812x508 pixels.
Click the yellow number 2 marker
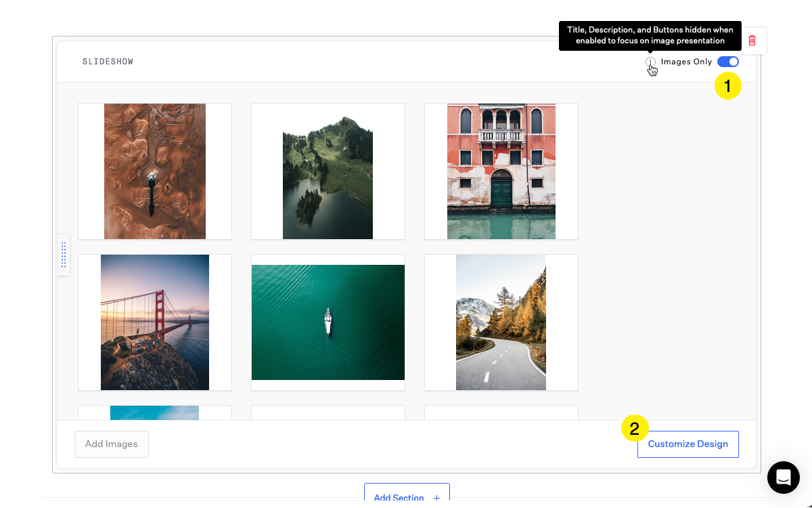(635, 429)
